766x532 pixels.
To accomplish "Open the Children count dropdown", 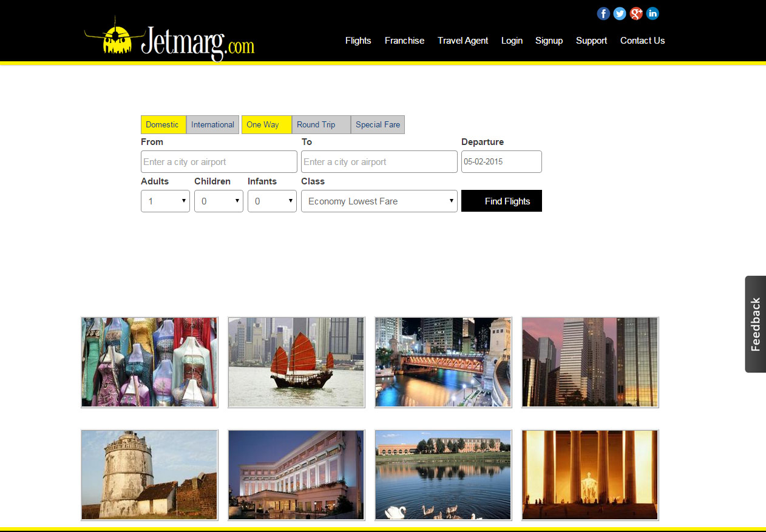I will (x=219, y=201).
